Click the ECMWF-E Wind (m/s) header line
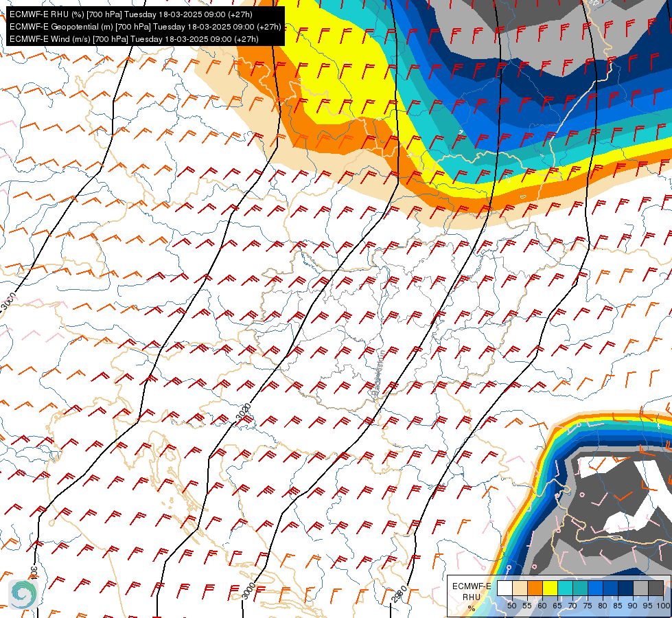Viewport: 672px width, 618px height. 134,39
